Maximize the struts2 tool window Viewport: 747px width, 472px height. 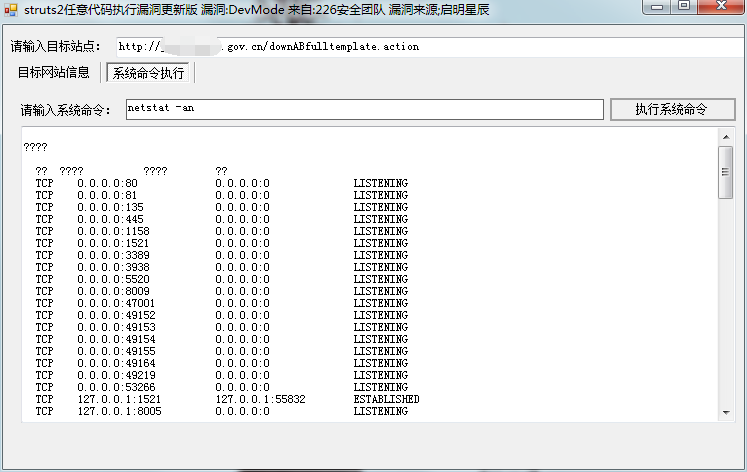point(684,7)
